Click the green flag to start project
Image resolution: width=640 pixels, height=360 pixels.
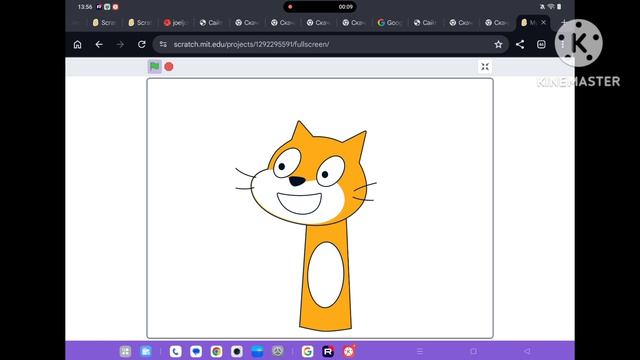154,66
